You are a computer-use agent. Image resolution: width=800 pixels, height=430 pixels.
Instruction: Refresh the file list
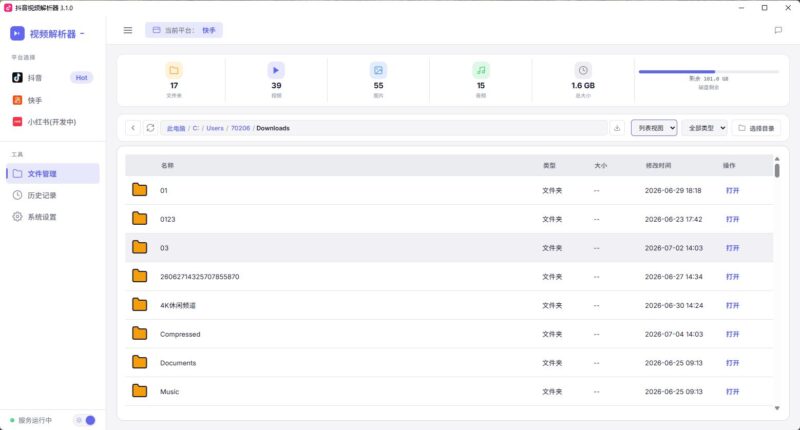pyautogui.click(x=150, y=128)
